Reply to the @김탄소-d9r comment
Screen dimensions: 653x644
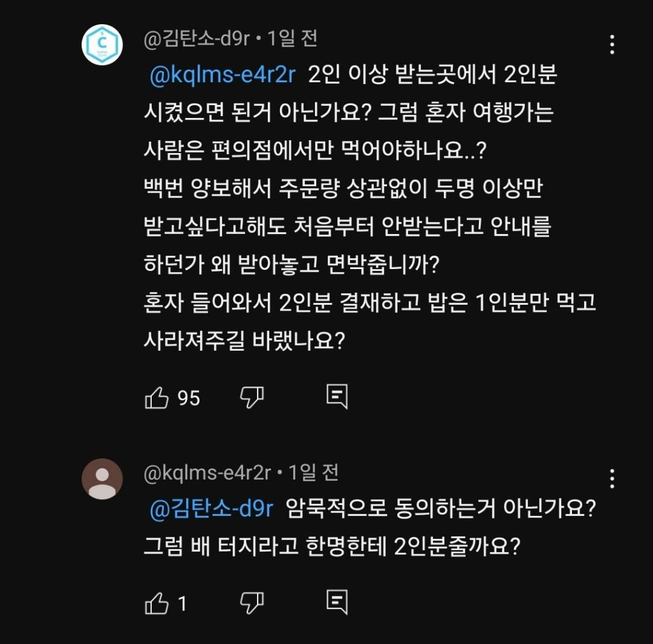point(337,397)
